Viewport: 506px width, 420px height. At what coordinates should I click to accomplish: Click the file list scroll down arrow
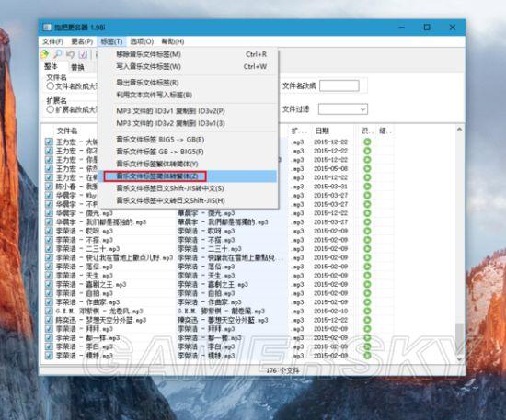[x=459, y=358]
